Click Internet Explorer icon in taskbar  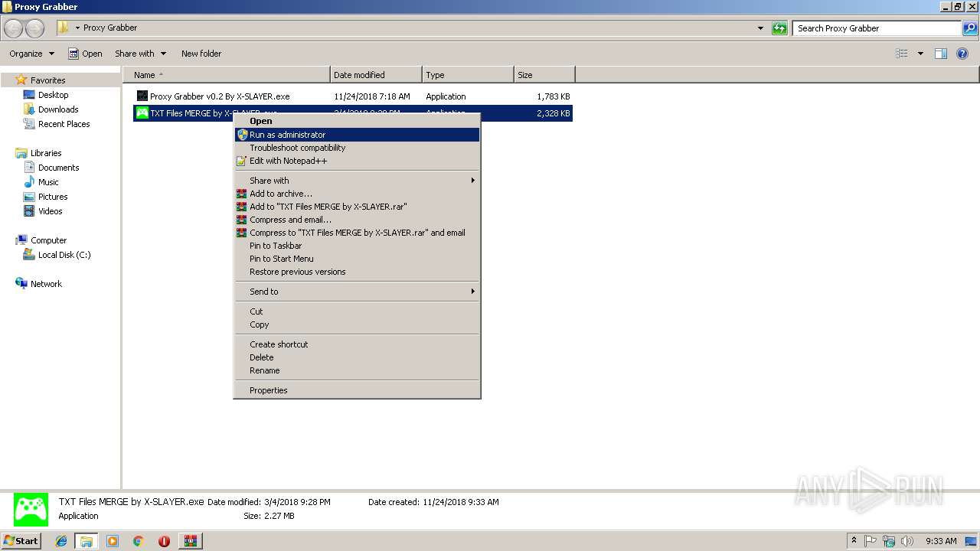[61, 541]
